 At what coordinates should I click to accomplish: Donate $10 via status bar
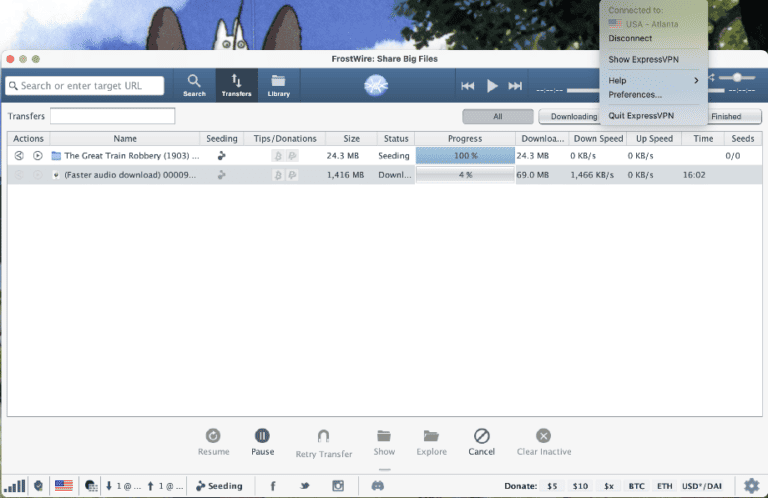coord(580,486)
